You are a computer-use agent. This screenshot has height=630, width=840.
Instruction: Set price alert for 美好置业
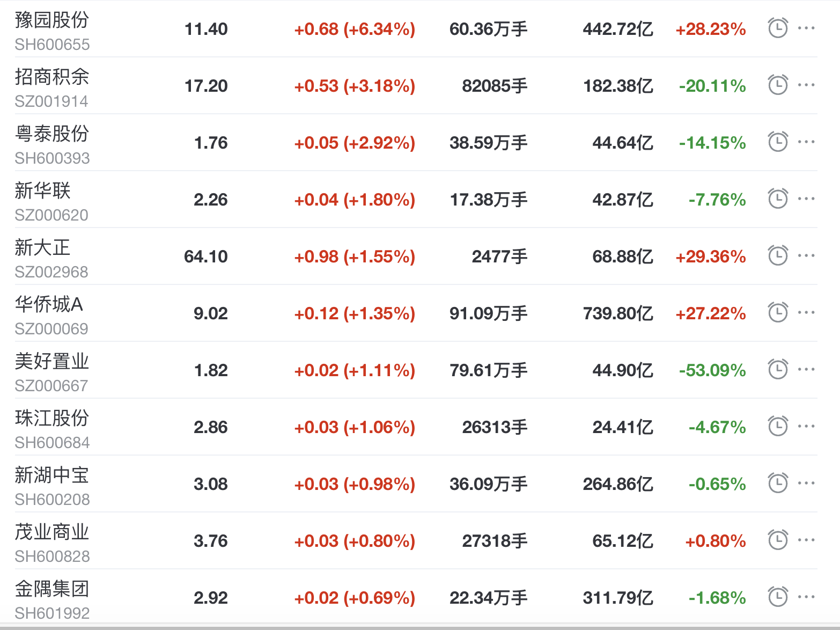pyautogui.click(x=778, y=369)
